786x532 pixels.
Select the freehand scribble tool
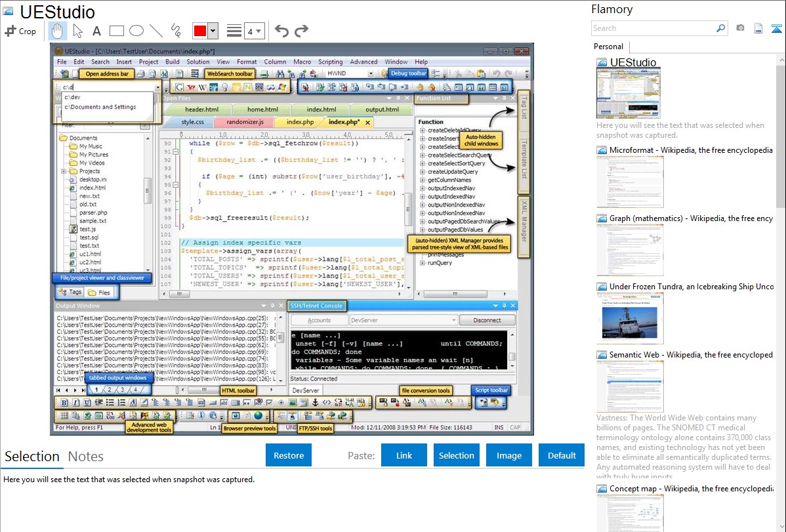[x=175, y=31]
